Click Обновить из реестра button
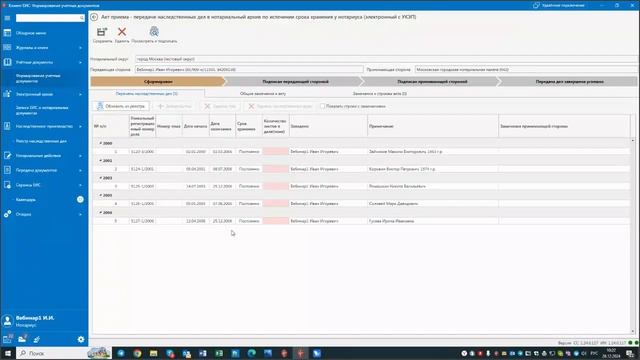This screenshot has height=360, width=640. [121, 106]
